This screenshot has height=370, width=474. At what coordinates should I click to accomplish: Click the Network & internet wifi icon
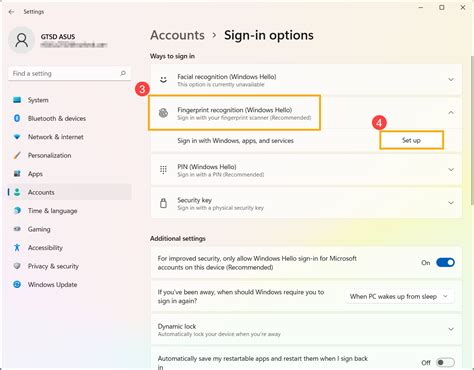coord(17,137)
